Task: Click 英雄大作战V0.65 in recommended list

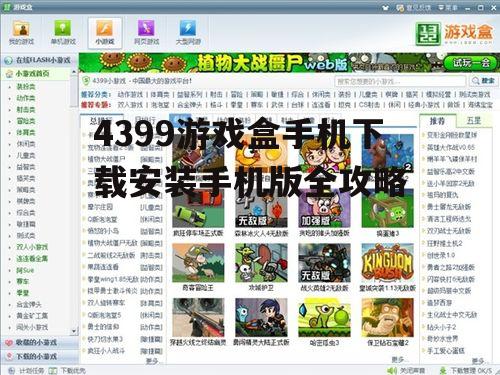Action: coord(451,147)
